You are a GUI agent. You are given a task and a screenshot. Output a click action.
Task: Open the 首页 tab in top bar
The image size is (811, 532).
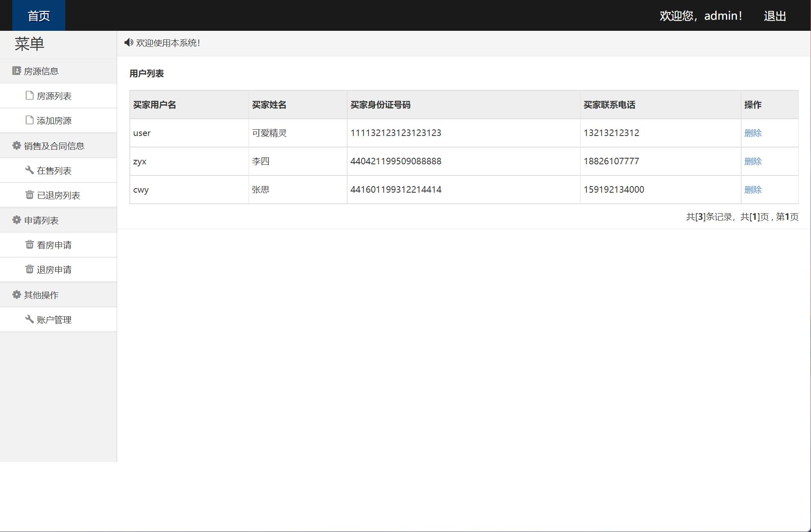point(39,16)
